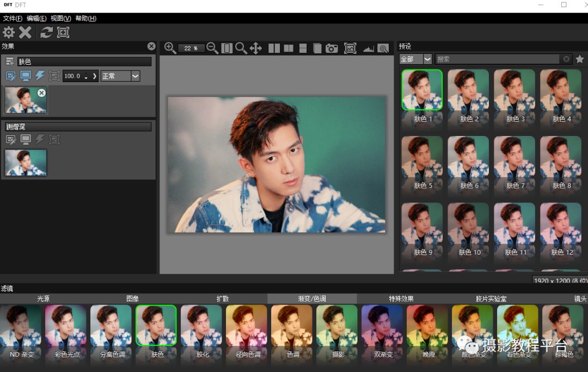
Task: Click the 22 % zoom value field
Action: (191, 48)
